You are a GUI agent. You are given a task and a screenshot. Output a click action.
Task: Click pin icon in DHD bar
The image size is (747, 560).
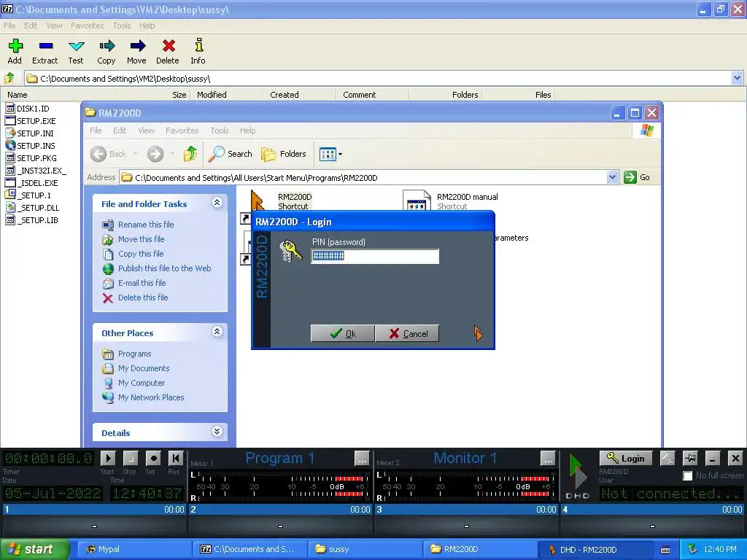(x=690, y=458)
